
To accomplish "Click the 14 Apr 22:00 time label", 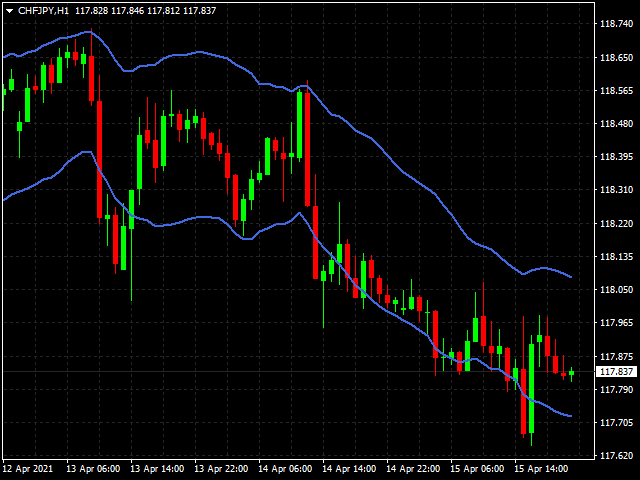I will click(x=413, y=469).
